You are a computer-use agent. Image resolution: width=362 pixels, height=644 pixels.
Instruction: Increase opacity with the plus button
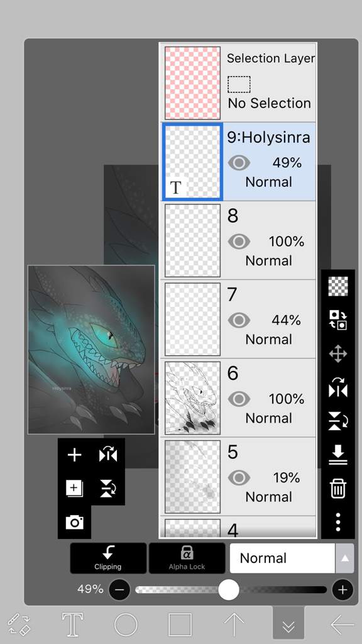click(343, 590)
